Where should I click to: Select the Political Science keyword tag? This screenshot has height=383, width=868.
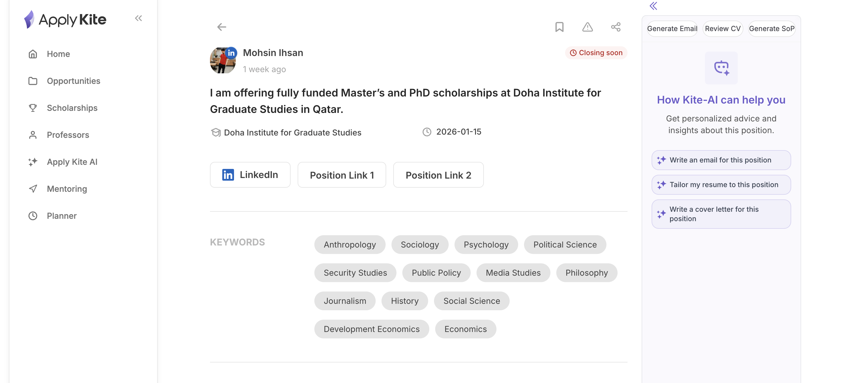[565, 245]
